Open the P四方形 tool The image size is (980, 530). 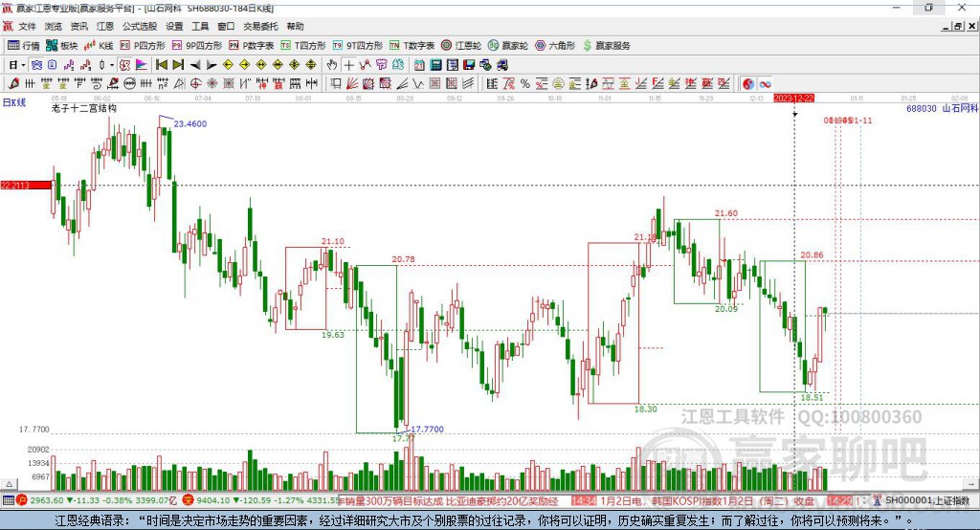143,46
